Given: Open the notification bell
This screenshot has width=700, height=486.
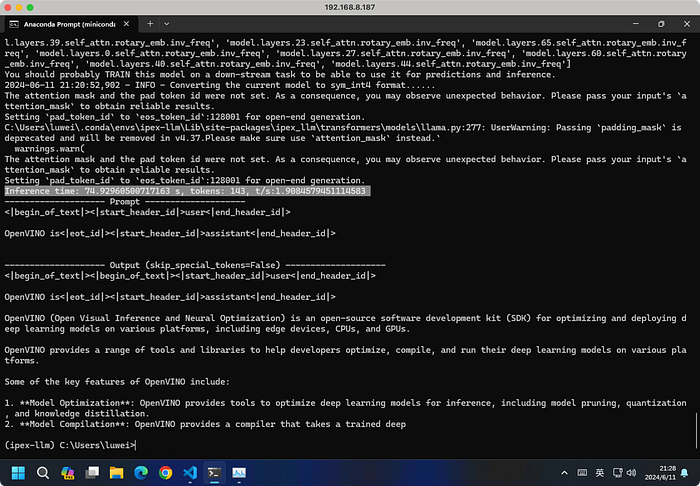Looking at the screenshot, I should click(684, 473).
